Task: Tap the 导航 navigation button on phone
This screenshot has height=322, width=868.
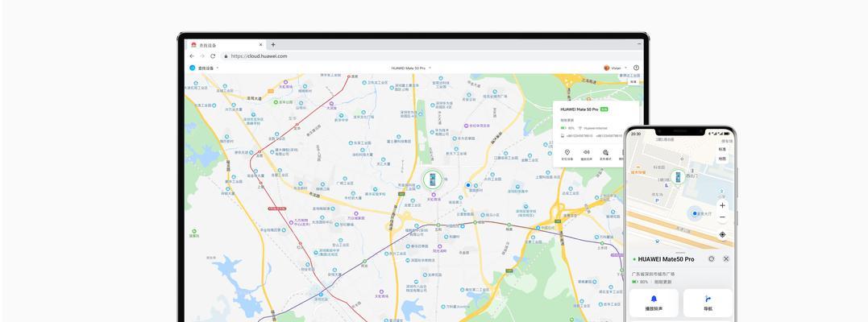Action: 708,303
